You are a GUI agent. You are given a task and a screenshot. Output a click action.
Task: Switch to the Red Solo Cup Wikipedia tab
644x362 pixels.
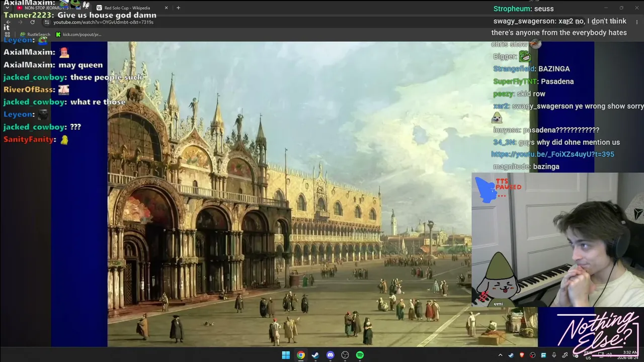tap(132, 8)
